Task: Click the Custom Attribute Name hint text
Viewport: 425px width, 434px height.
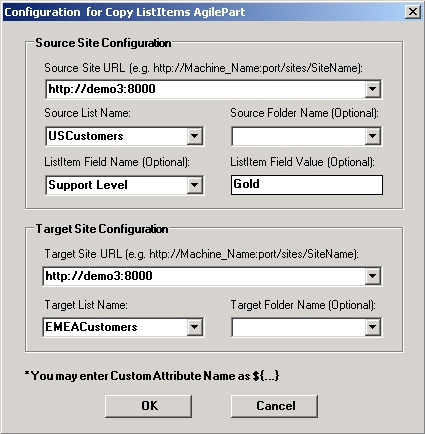Action: click(152, 376)
